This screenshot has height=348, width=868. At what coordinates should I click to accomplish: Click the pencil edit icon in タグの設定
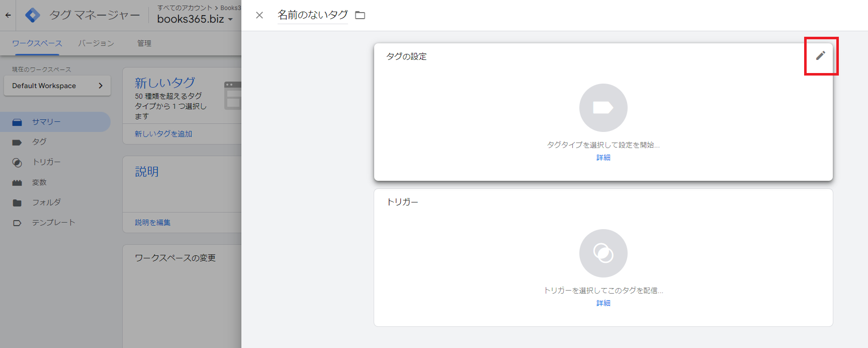[820, 55]
